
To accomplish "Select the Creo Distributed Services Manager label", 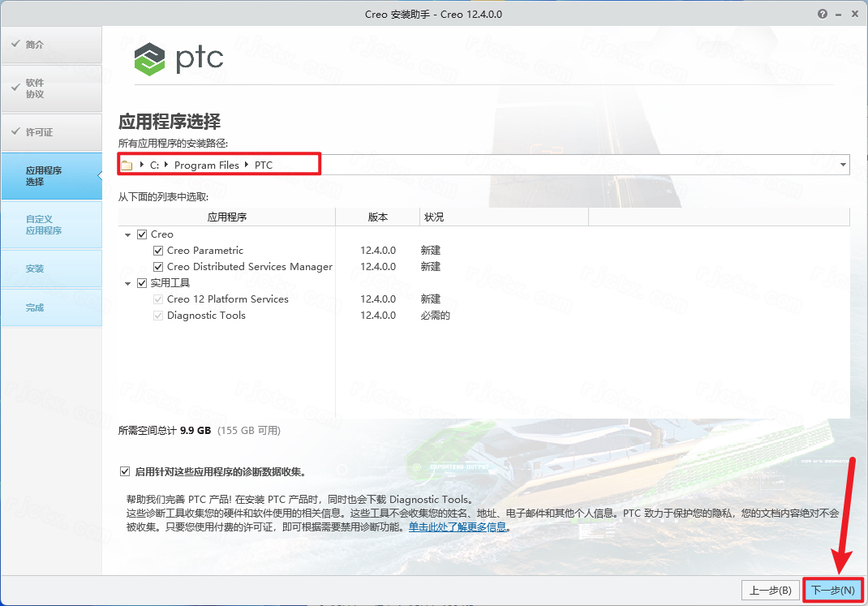I will (x=250, y=267).
